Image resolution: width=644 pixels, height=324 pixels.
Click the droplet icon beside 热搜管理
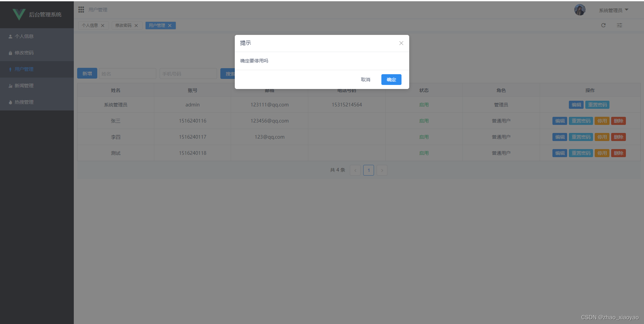click(10, 102)
